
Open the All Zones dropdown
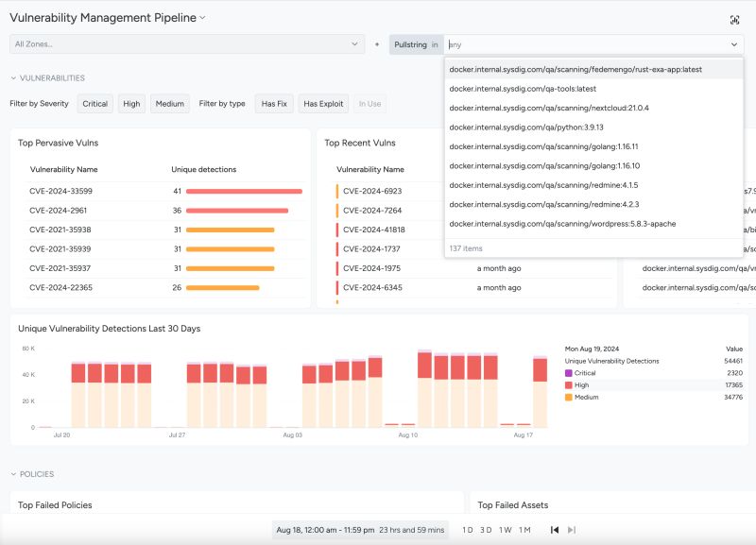coord(184,43)
